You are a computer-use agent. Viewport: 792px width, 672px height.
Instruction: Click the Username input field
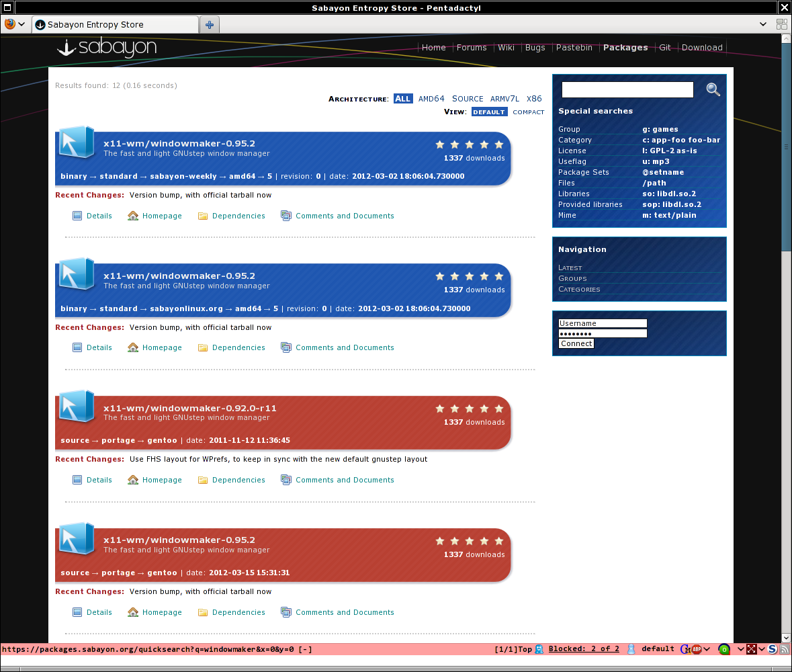pos(602,323)
